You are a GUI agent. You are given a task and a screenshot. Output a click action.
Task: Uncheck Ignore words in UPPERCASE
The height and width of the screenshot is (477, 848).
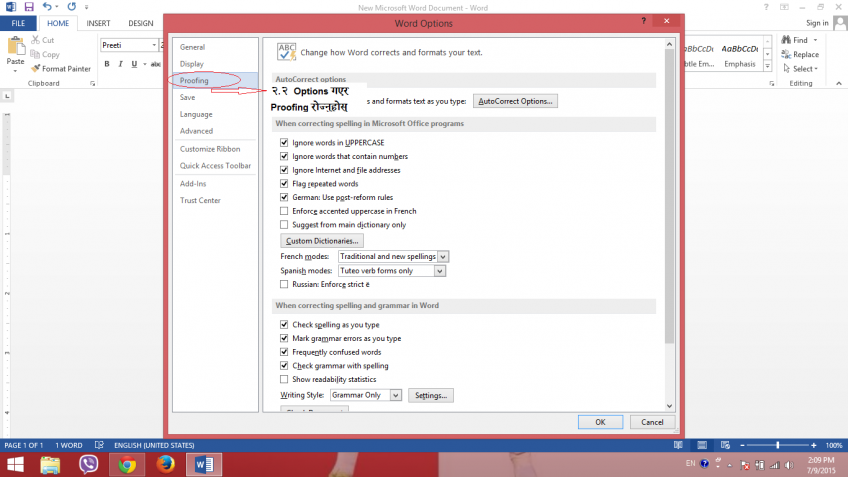pos(284,143)
